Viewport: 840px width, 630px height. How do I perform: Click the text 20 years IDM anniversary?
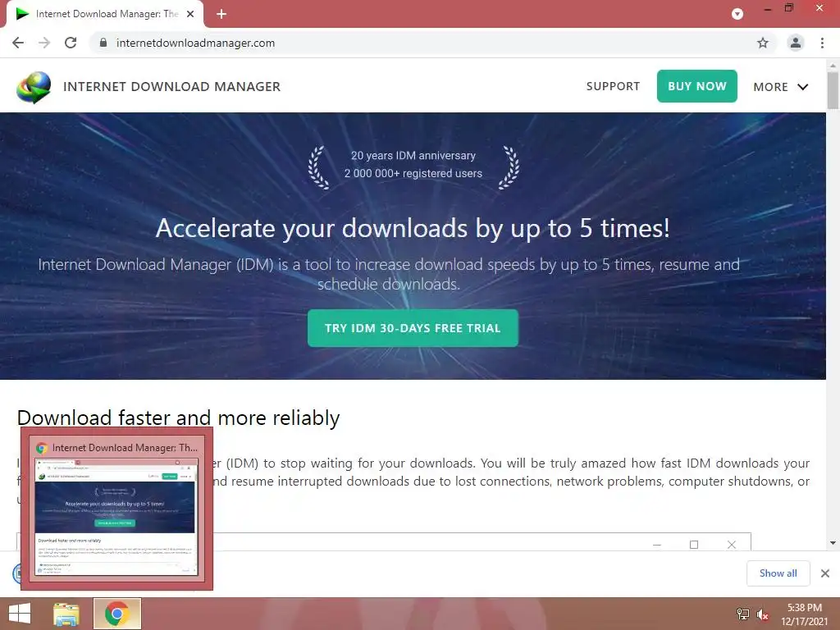pyautogui.click(x=413, y=155)
